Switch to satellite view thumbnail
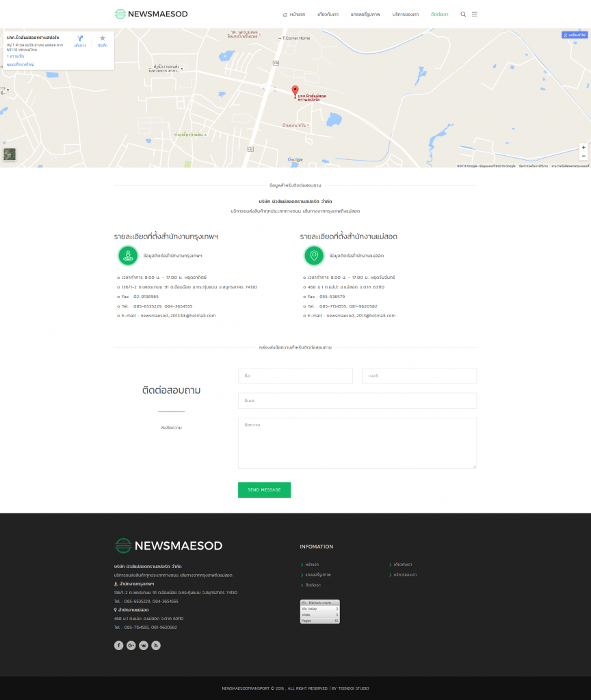This screenshot has height=700, width=591. click(10, 154)
